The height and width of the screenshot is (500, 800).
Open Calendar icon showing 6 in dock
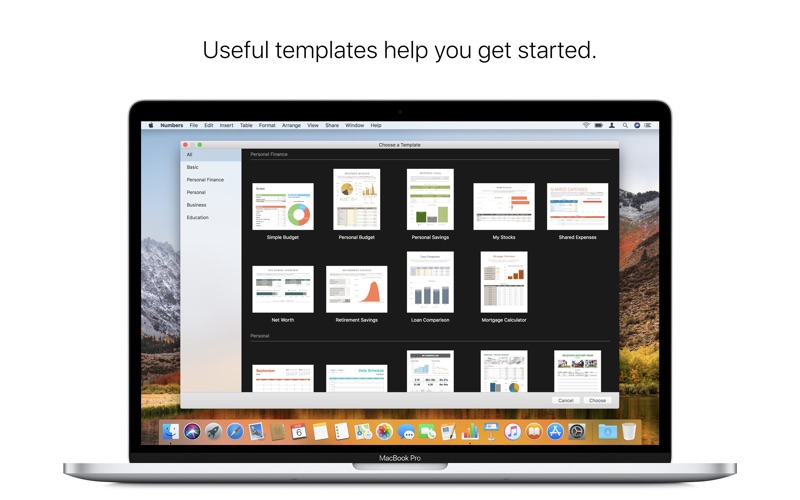[298, 432]
